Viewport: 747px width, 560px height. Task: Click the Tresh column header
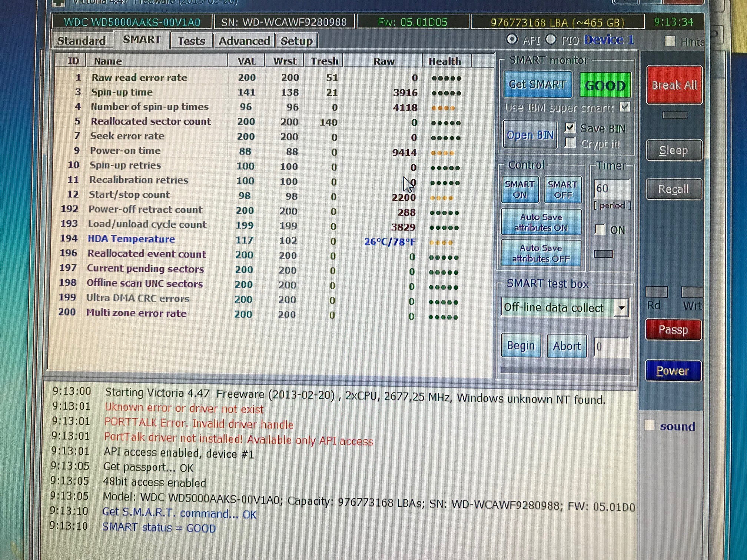[x=324, y=61]
